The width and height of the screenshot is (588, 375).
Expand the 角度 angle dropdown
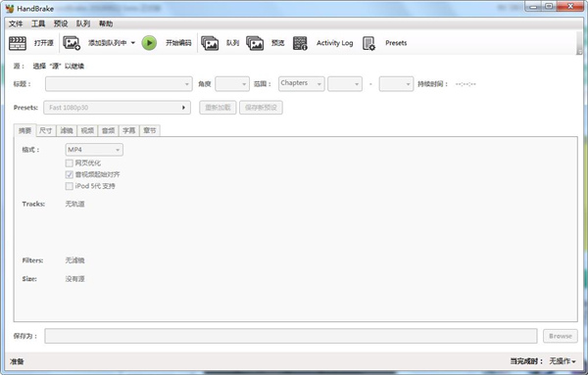click(232, 84)
